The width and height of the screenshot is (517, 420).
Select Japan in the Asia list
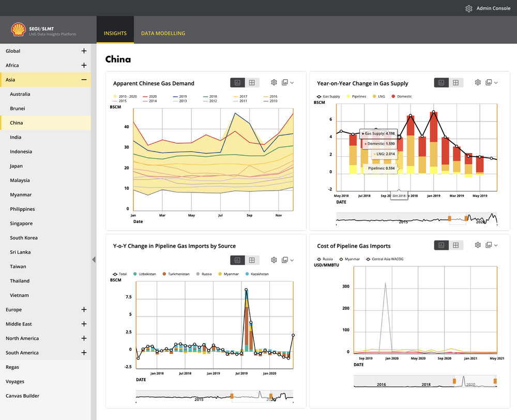(16, 166)
